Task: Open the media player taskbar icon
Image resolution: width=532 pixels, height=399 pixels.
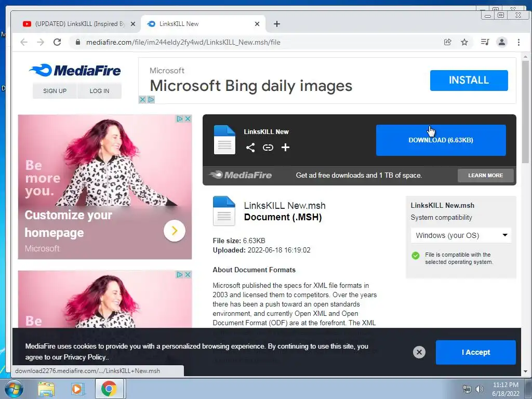Action: (x=77, y=389)
